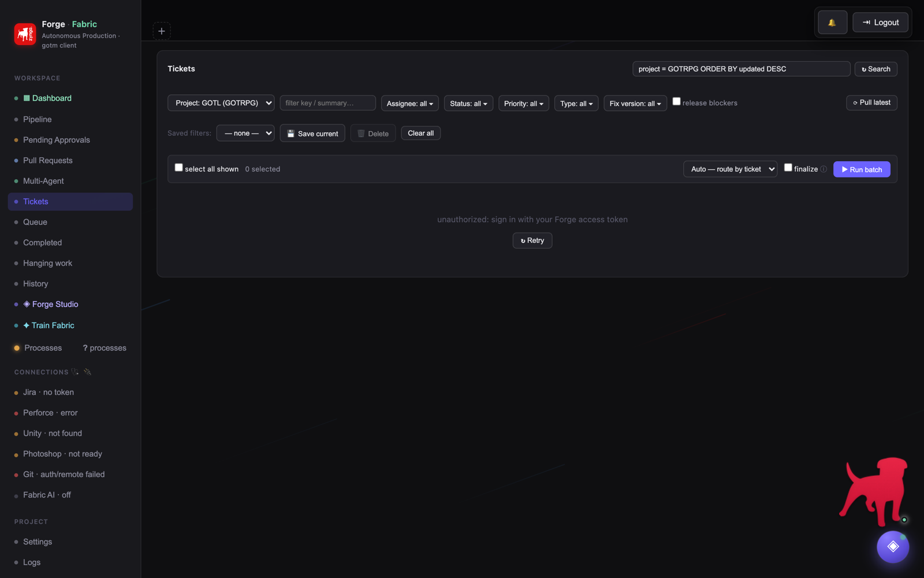This screenshot has height=578, width=924.
Task: Click the Delete saved filter button
Action: pyautogui.click(x=373, y=134)
